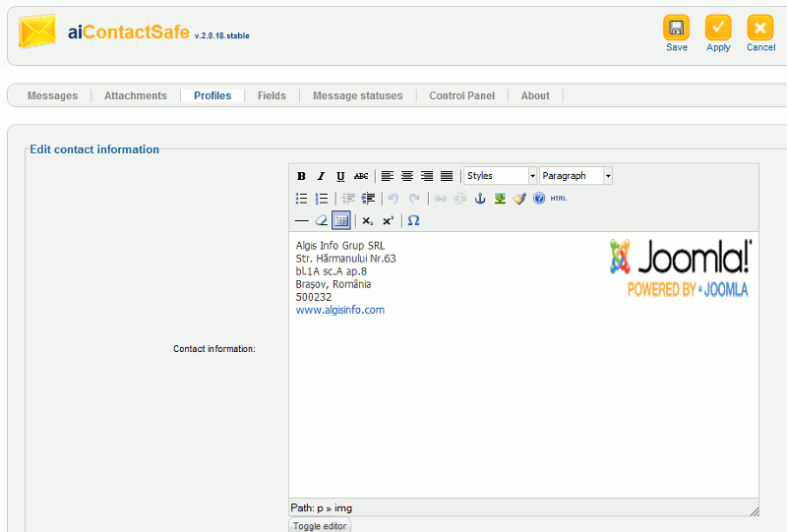787x532 pixels.
Task: Click the editor resize handle corner
Action: [x=754, y=510]
